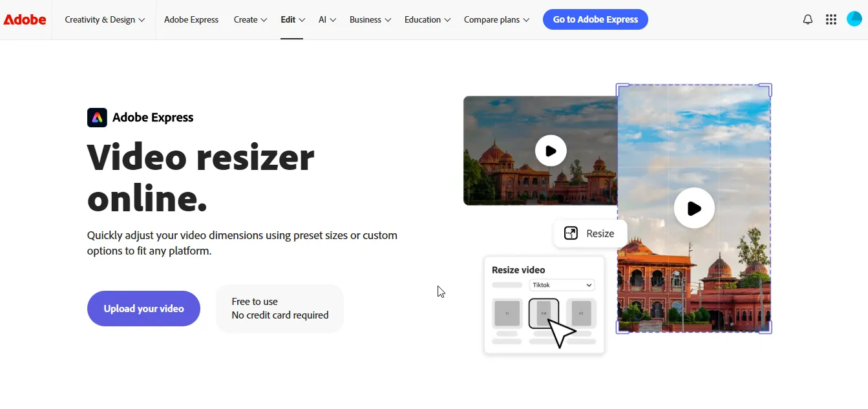
Task: Click Upload your video button
Action: click(x=143, y=309)
